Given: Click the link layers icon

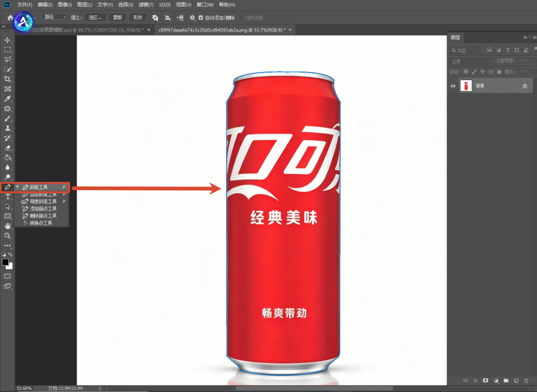Looking at the screenshot, I should coord(465,380).
